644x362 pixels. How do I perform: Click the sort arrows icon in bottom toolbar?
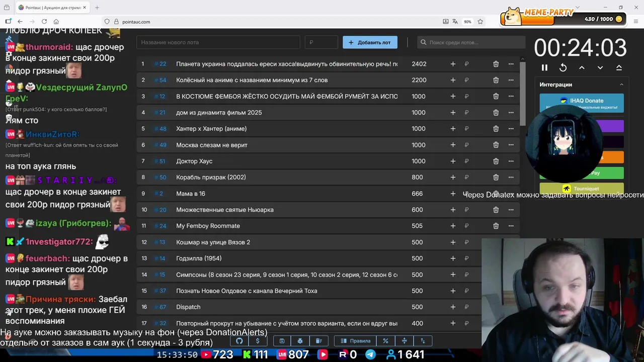423,341
